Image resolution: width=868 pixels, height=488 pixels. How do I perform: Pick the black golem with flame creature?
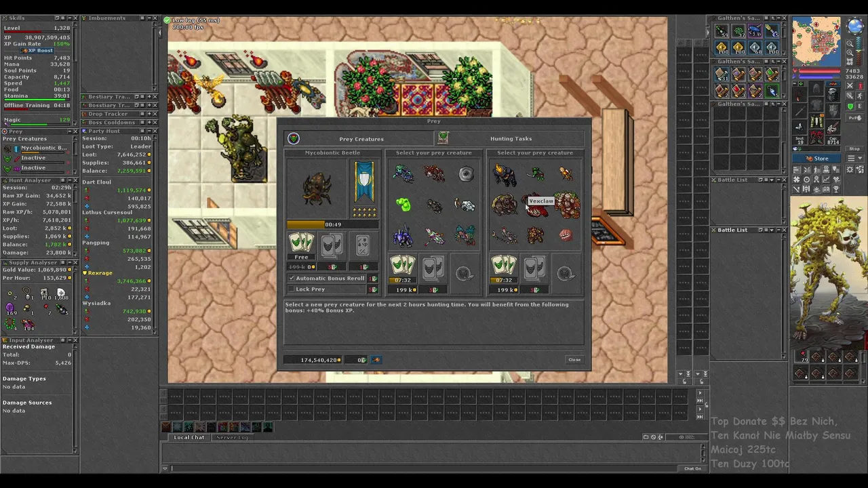(503, 175)
